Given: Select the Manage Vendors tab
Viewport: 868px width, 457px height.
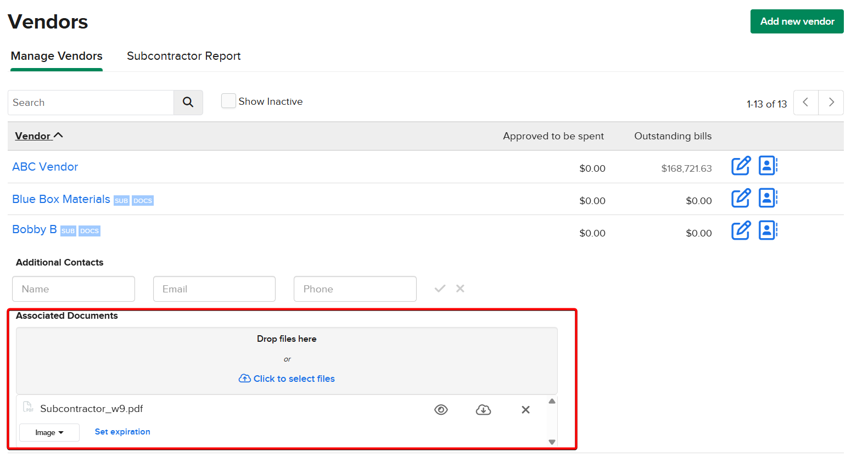Looking at the screenshot, I should coord(57,56).
